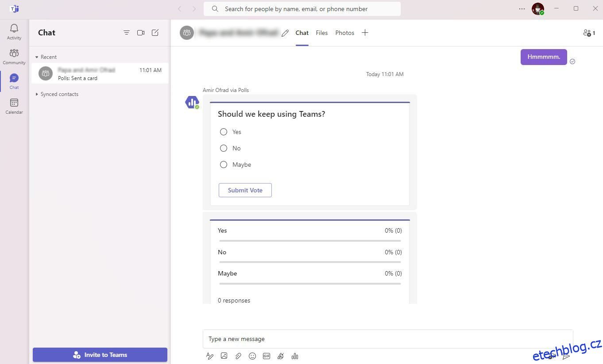The height and width of the screenshot is (364, 603).
Task: Insert an image into message
Action: coord(224,356)
